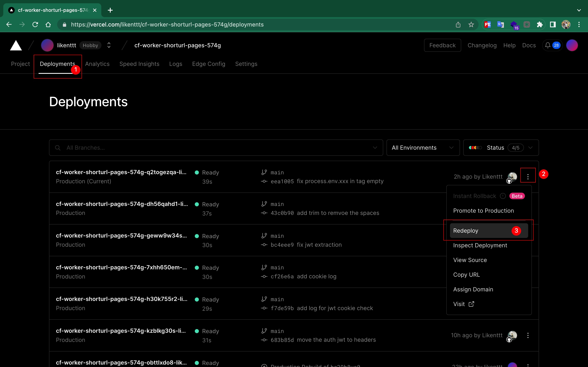The width and height of the screenshot is (588, 367).
Task: Expand the likenttt team switcher
Action: pos(109,45)
